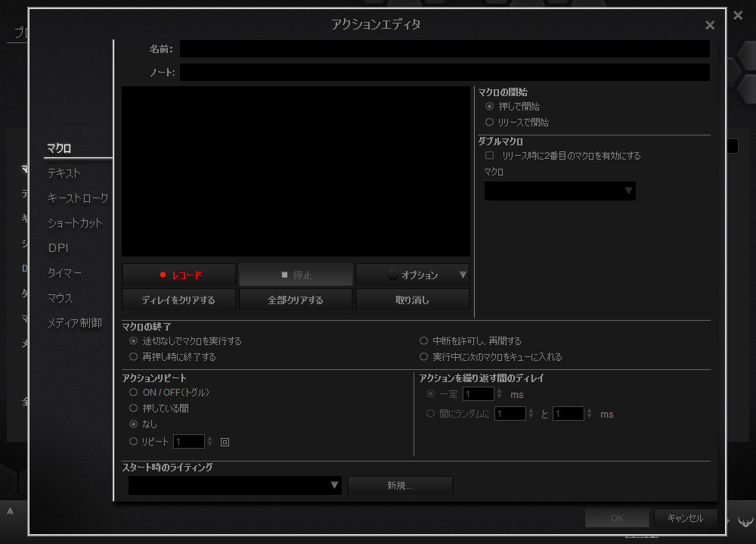The image size is (756, 544).
Task: Click the リピート count stepper arrows
Action: tap(209, 442)
